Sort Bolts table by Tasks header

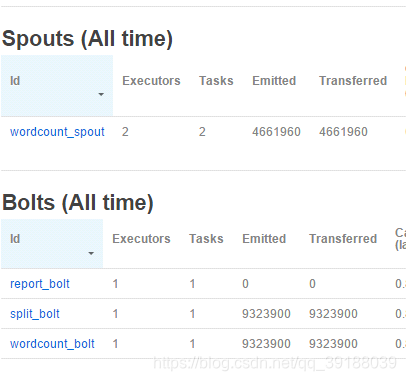click(206, 239)
